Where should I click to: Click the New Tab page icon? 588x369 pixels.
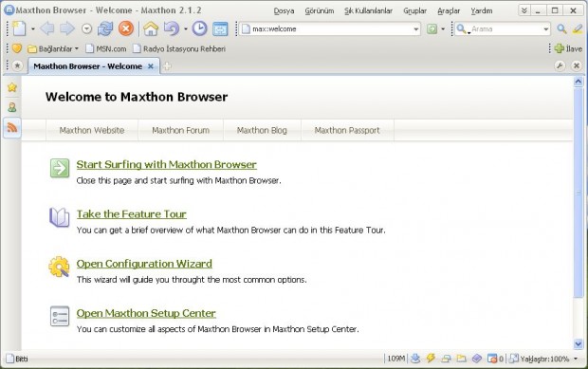point(19,28)
